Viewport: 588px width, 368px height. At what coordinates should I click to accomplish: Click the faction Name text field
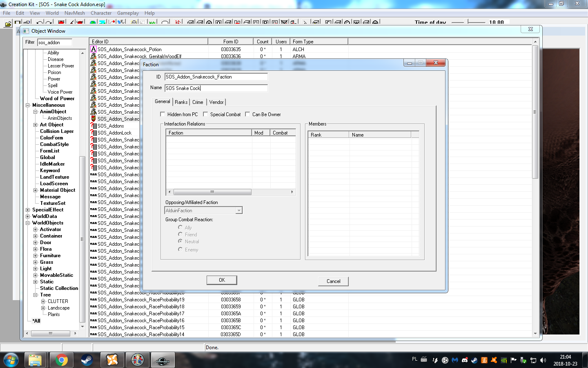(216, 88)
